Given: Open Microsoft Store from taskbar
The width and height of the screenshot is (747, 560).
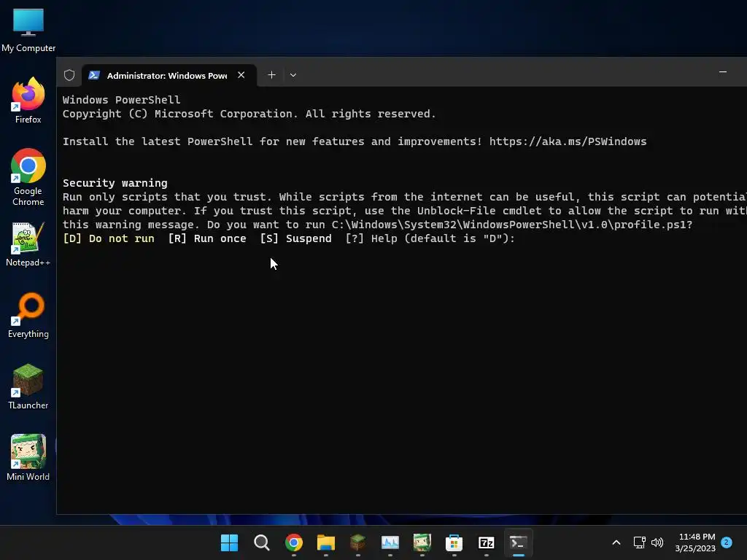Looking at the screenshot, I should pyautogui.click(x=454, y=542).
